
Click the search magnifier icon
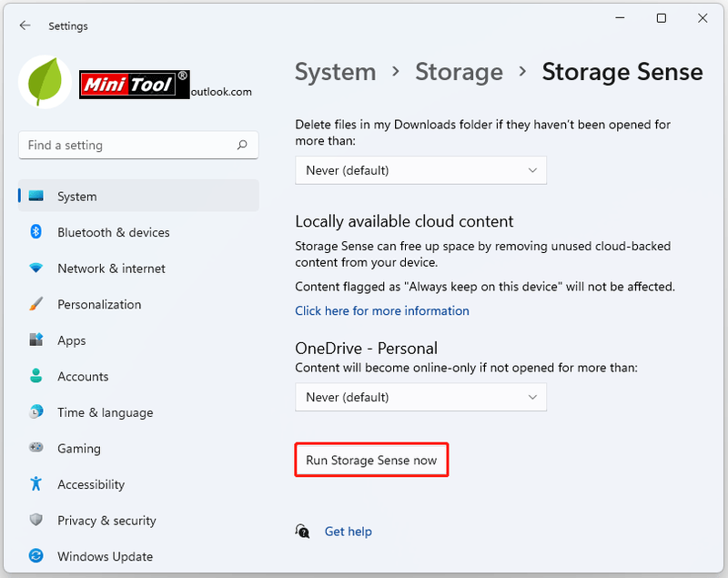click(x=242, y=145)
